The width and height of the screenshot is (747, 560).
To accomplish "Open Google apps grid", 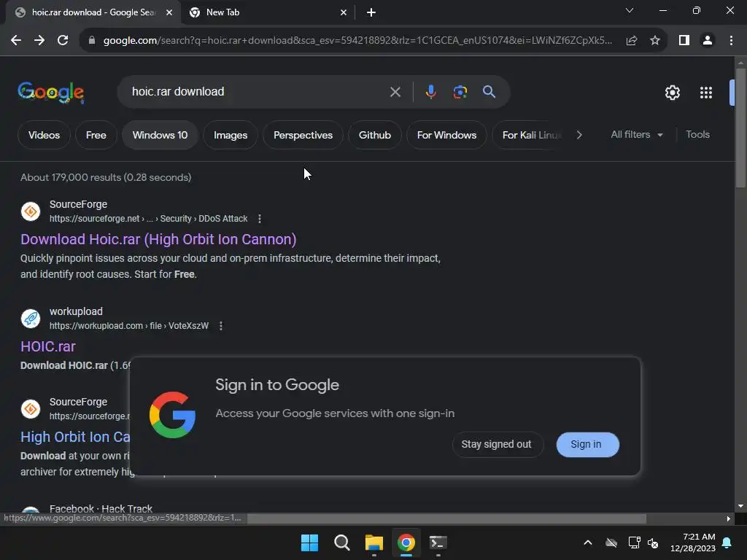I will point(706,93).
